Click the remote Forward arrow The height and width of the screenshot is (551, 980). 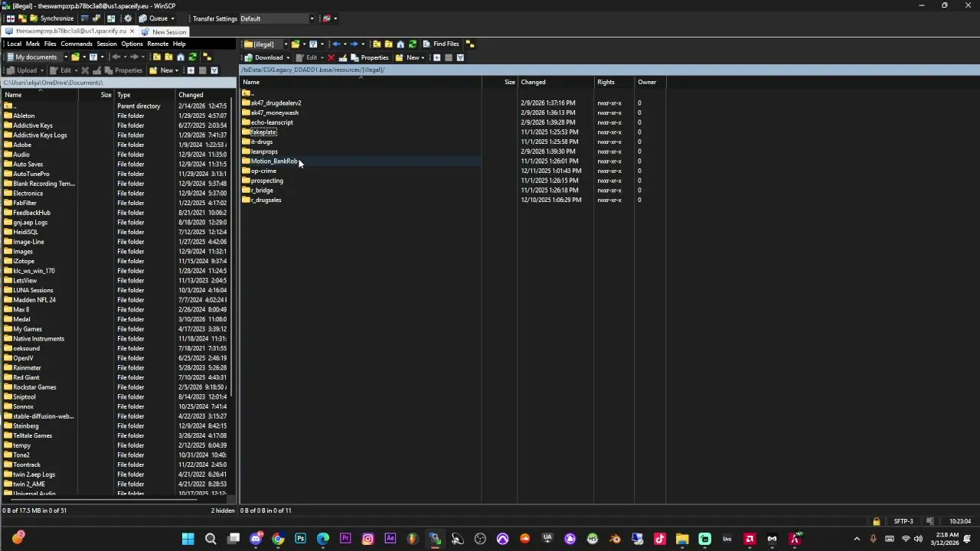coord(354,44)
